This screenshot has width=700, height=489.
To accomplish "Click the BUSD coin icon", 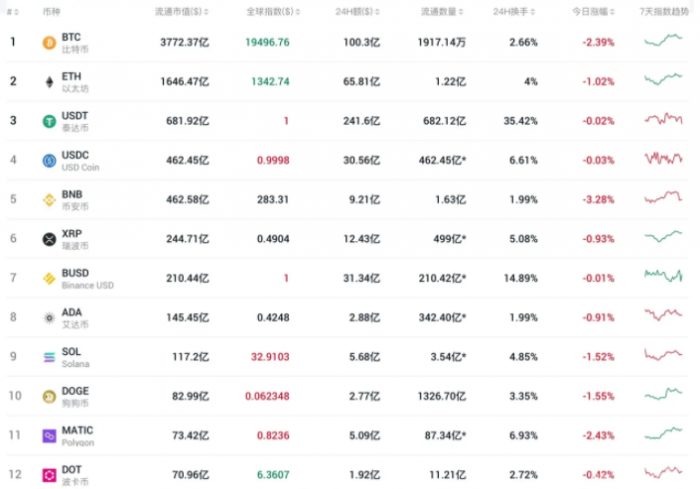I will tap(48, 278).
